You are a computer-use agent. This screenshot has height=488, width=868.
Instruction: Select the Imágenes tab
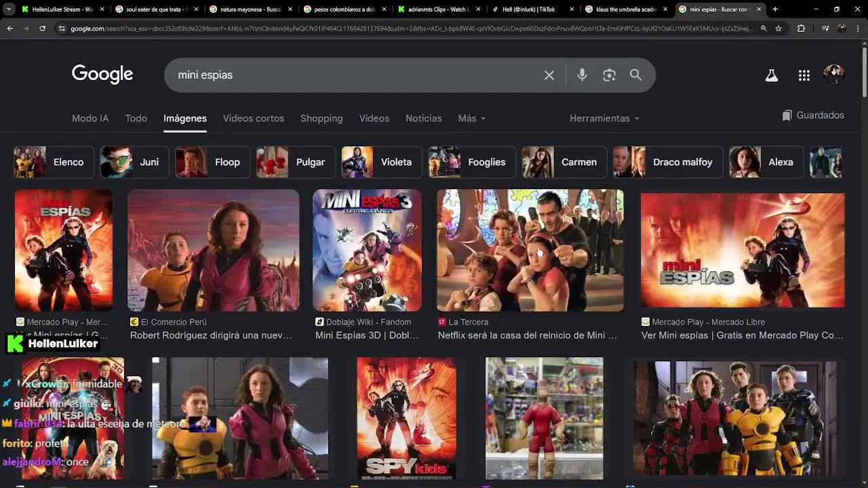click(x=185, y=119)
